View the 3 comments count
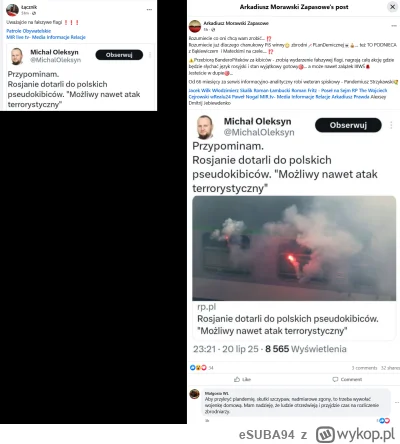The width and height of the screenshot is (400, 444). click(364, 368)
